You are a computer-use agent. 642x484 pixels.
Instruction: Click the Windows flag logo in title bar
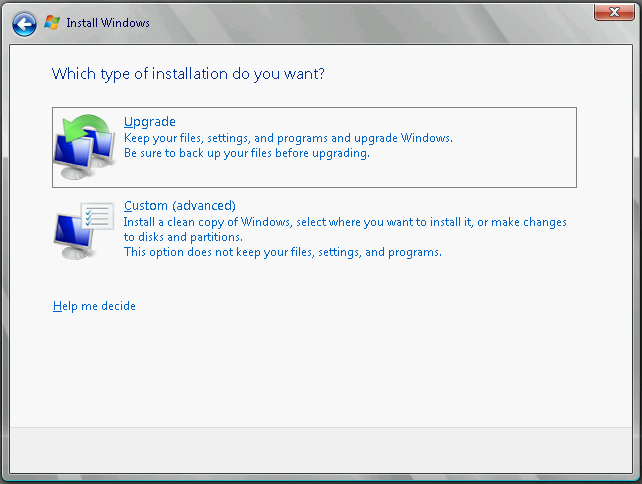point(52,22)
